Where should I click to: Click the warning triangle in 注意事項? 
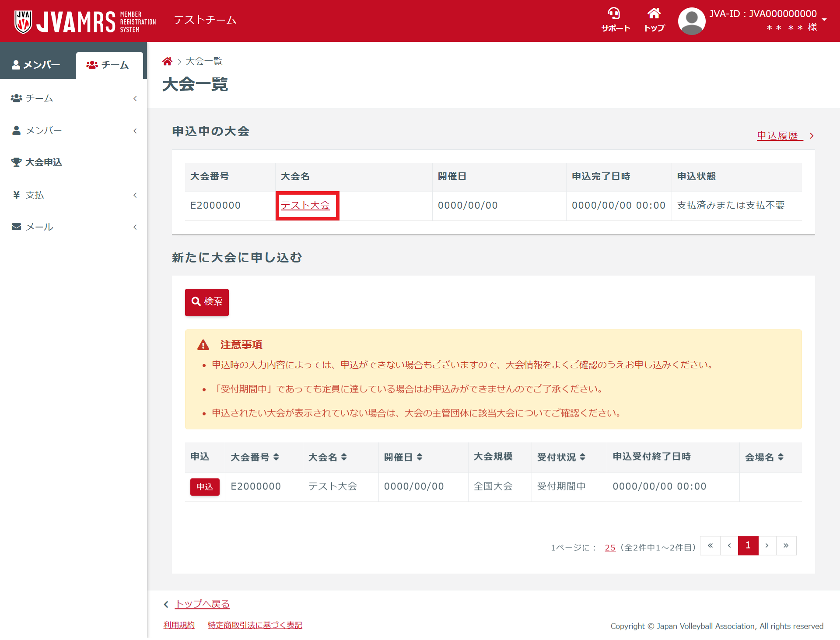coord(203,345)
